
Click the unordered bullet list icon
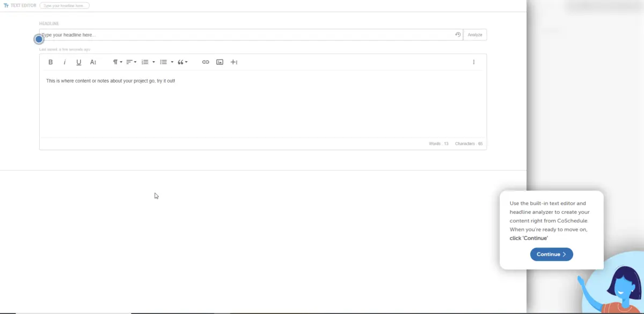(164, 62)
